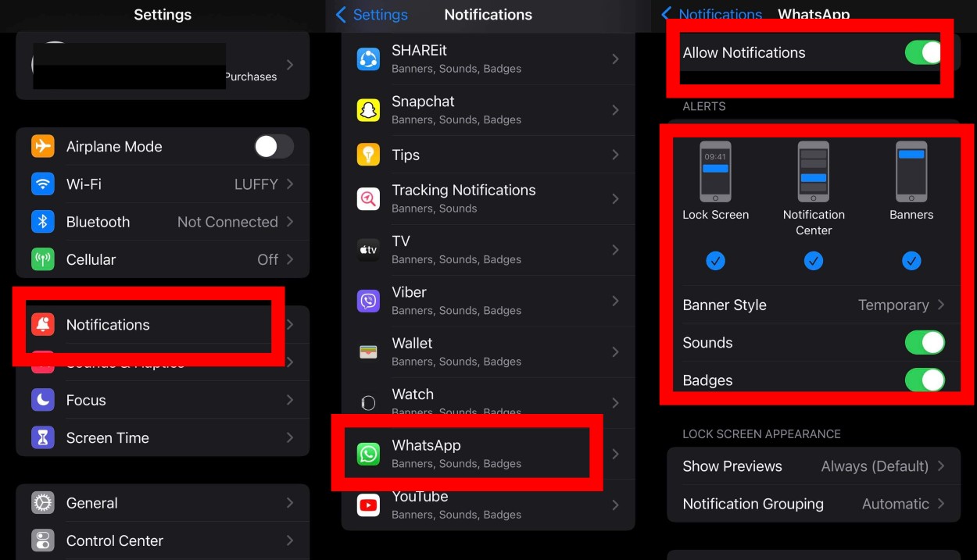The height and width of the screenshot is (560, 977).
Task: Tap the Apple TV app icon
Action: pyautogui.click(x=368, y=250)
